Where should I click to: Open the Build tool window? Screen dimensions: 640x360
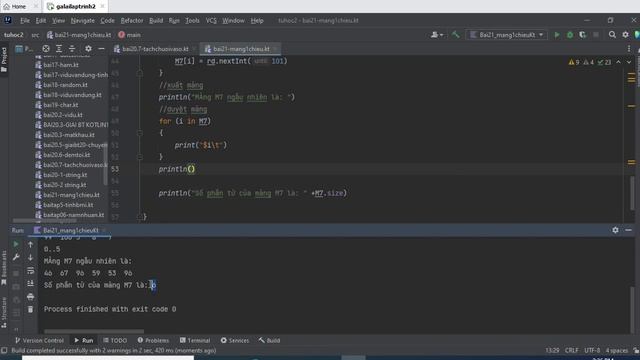tap(269, 340)
